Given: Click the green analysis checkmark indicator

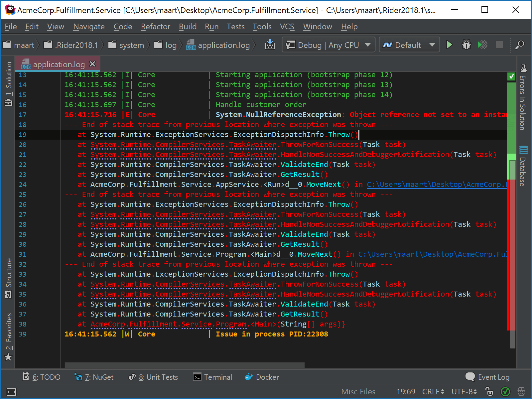Looking at the screenshot, I should tap(511, 76).
